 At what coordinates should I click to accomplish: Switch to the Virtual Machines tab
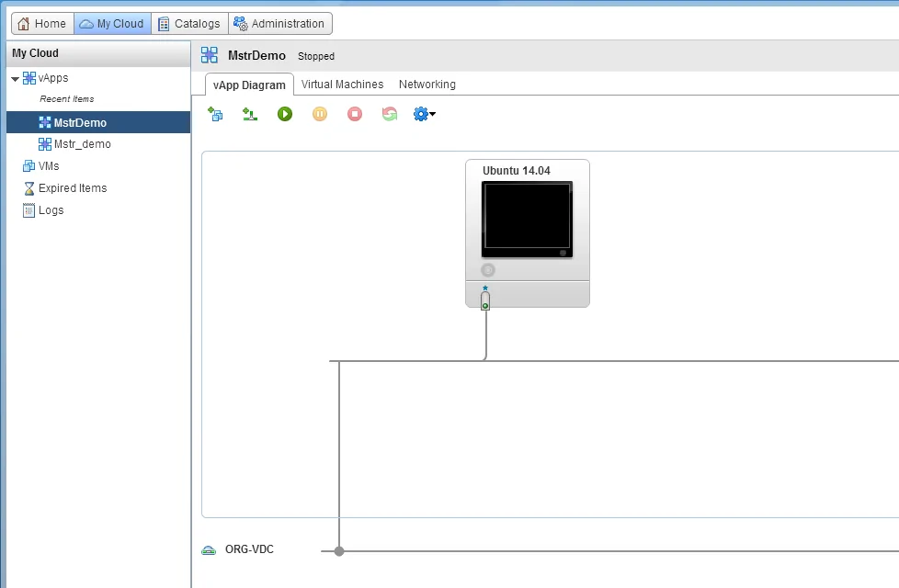coord(342,85)
